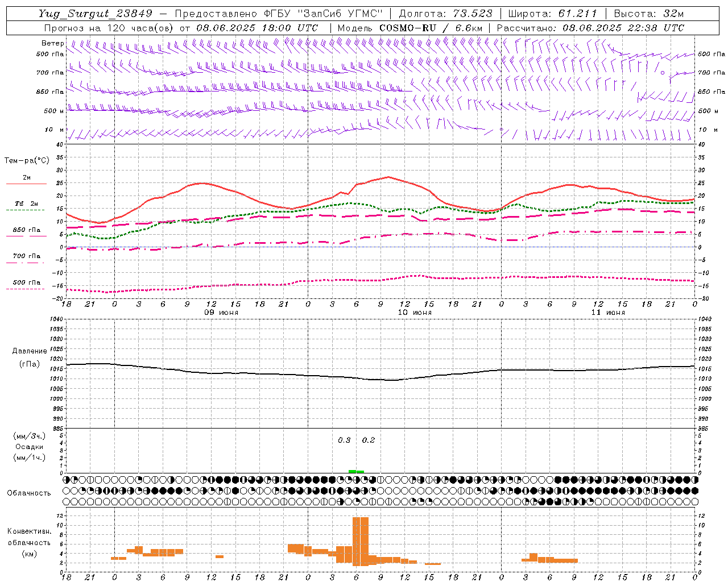Click the green precipitation bar
The height and width of the screenshot is (582, 728).
(356, 471)
